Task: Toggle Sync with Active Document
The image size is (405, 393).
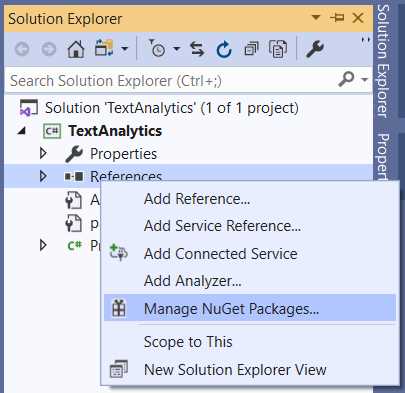Action: [x=197, y=49]
